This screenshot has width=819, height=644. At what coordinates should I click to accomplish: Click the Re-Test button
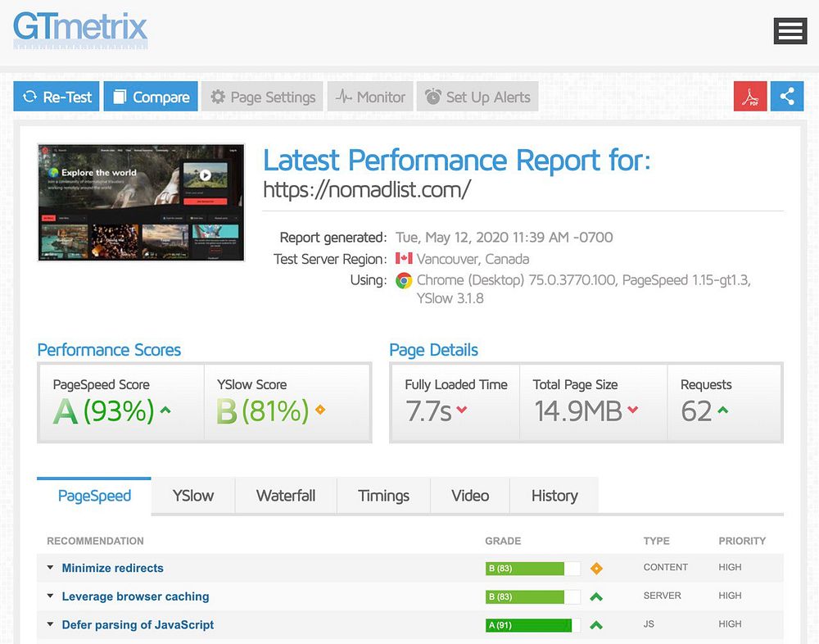pos(57,96)
